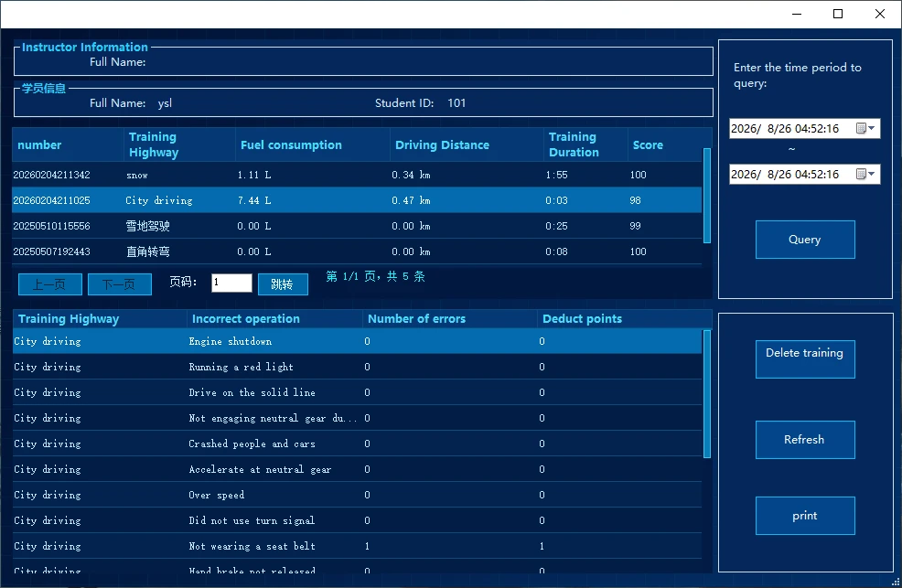
Task: Click the Query button
Action: click(x=805, y=240)
